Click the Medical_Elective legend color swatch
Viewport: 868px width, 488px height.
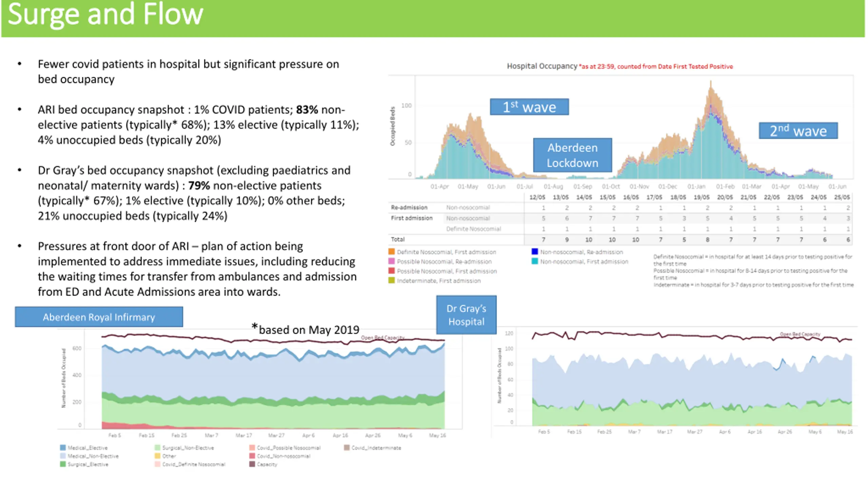[x=63, y=448]
